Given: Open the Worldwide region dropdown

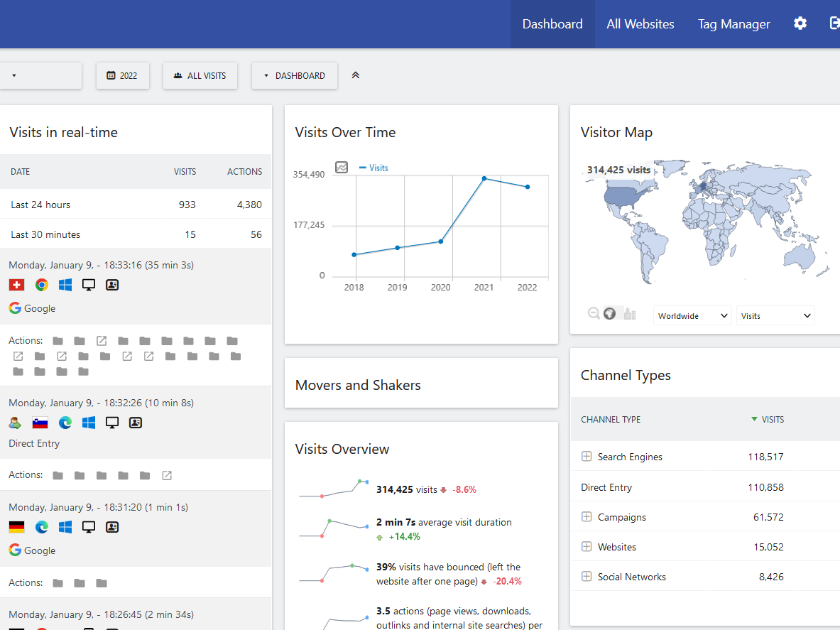Looking at the screenshot, I should [x=692, y=316].
